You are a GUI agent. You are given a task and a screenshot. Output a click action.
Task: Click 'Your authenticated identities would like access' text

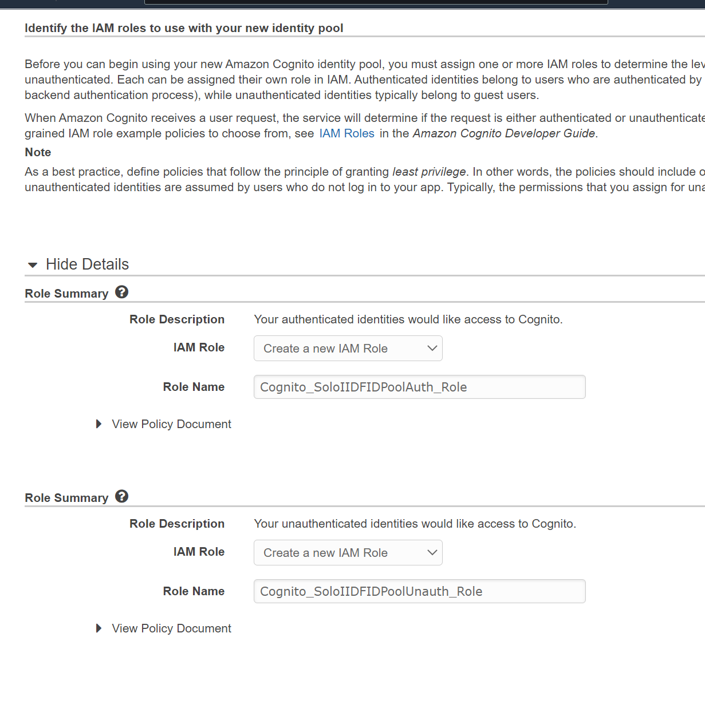[408, 319]
